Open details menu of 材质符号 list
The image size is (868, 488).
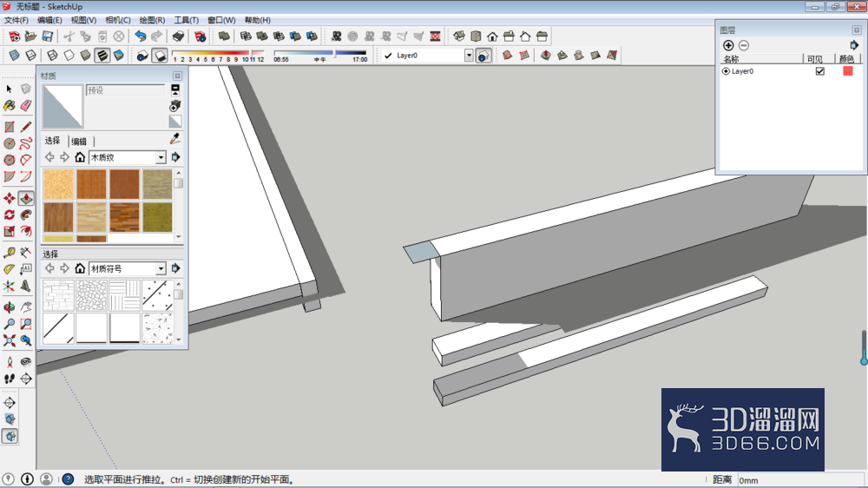(175, 268)
